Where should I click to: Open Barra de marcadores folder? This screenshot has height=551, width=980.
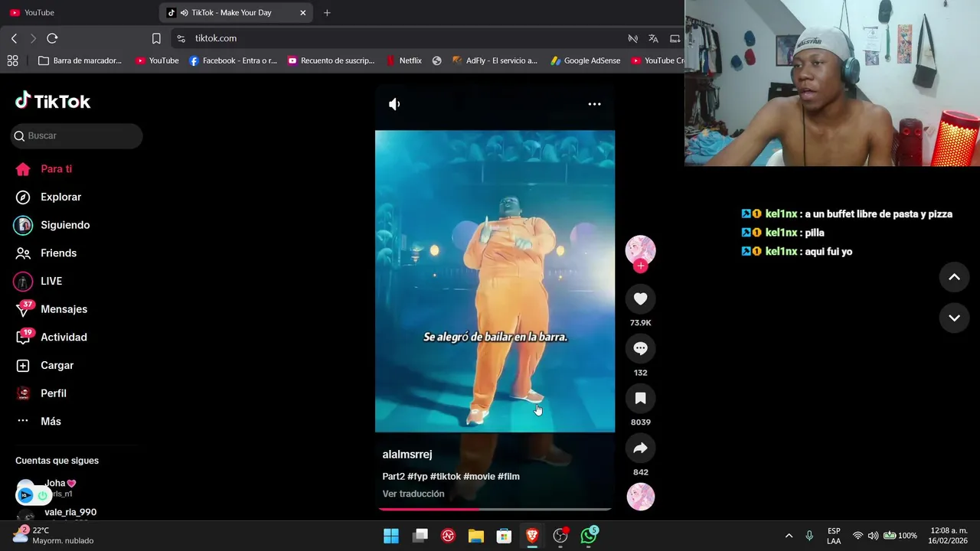click(80, 60)
